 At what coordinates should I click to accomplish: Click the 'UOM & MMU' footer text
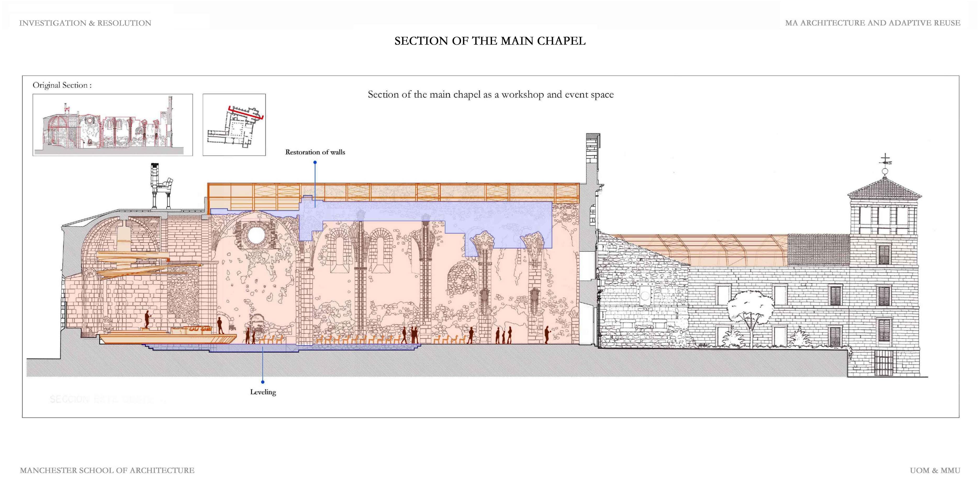(935, 471)
